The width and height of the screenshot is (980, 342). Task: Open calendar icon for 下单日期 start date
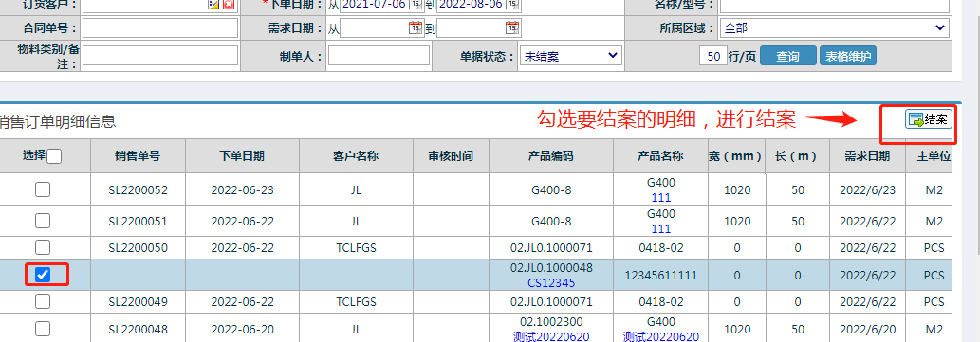[x=416, y=4]
